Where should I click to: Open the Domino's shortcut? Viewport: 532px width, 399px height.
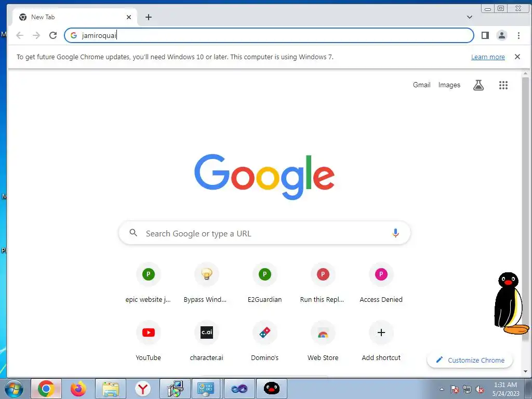tap(264, 341)
